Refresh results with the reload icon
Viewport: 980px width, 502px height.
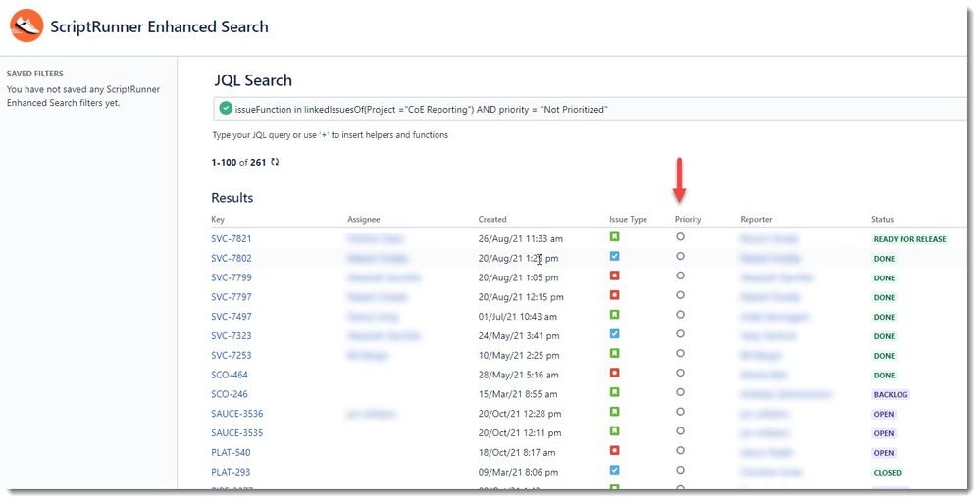point(275,162)
